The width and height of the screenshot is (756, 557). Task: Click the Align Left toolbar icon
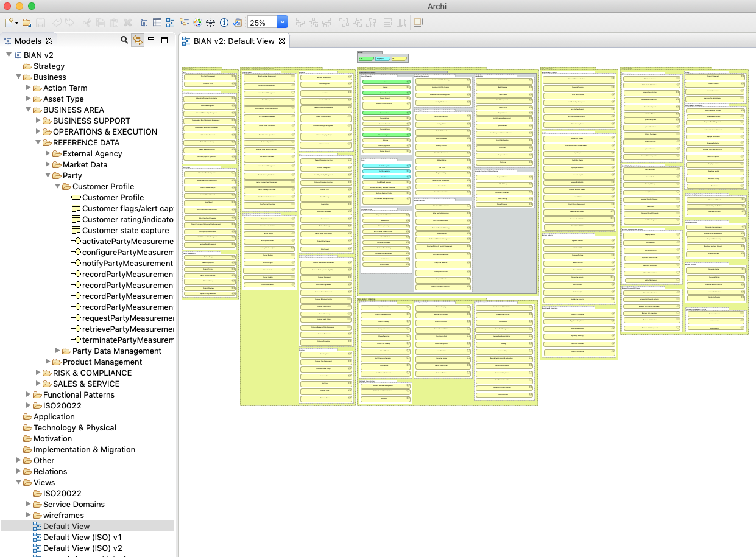tap(300, 23)
